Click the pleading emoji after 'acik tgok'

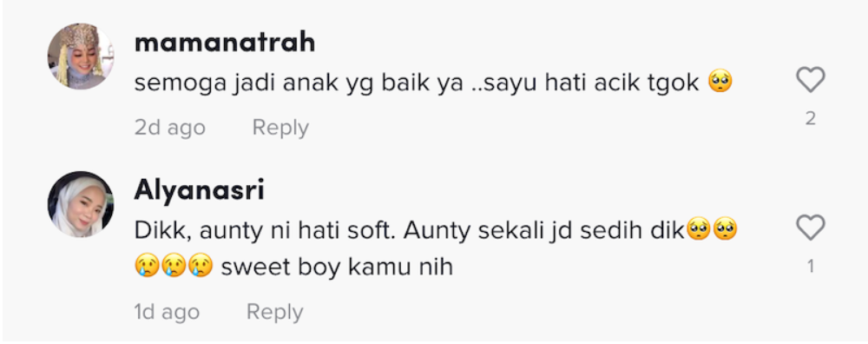tap(720, 82)
